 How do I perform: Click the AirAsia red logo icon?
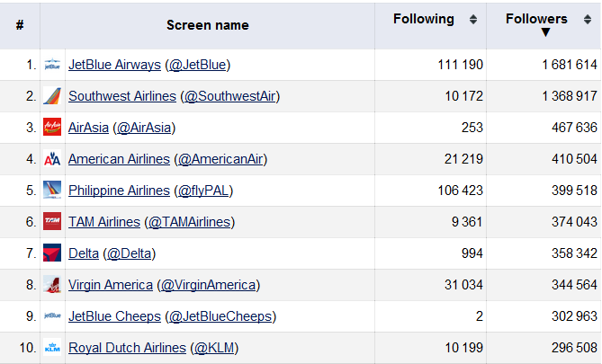click(x=52, y=128)
